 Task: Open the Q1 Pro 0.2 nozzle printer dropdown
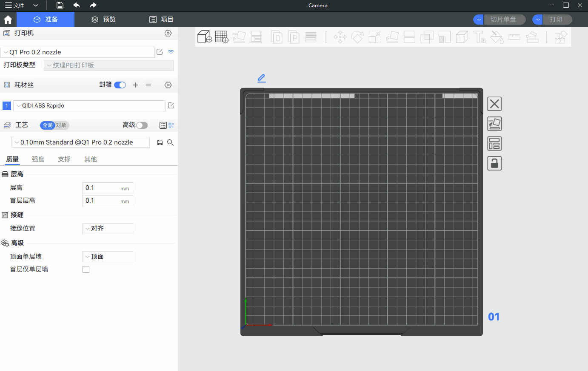point(78,52)
